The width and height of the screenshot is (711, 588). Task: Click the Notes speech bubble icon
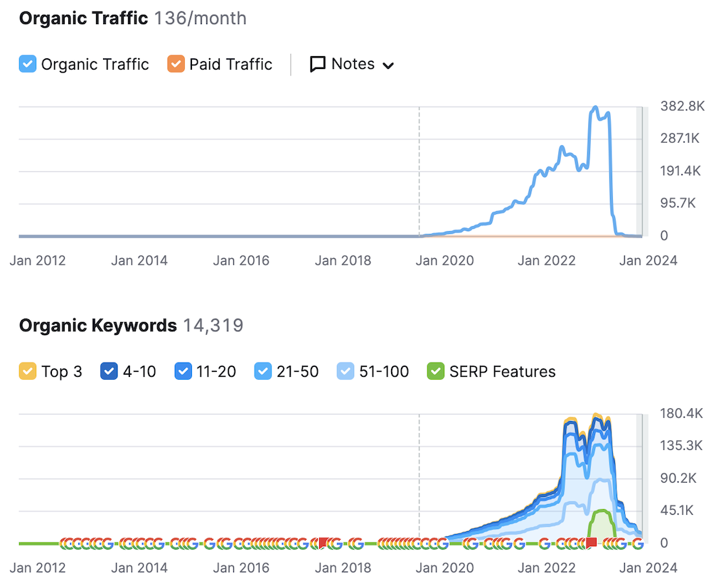click(x=318, y=64)
